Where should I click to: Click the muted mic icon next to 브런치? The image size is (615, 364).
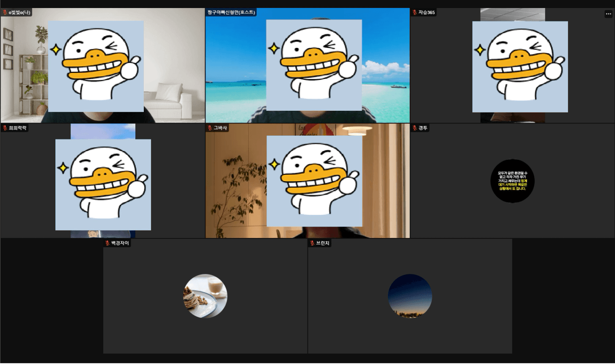(x=313, y=243)
